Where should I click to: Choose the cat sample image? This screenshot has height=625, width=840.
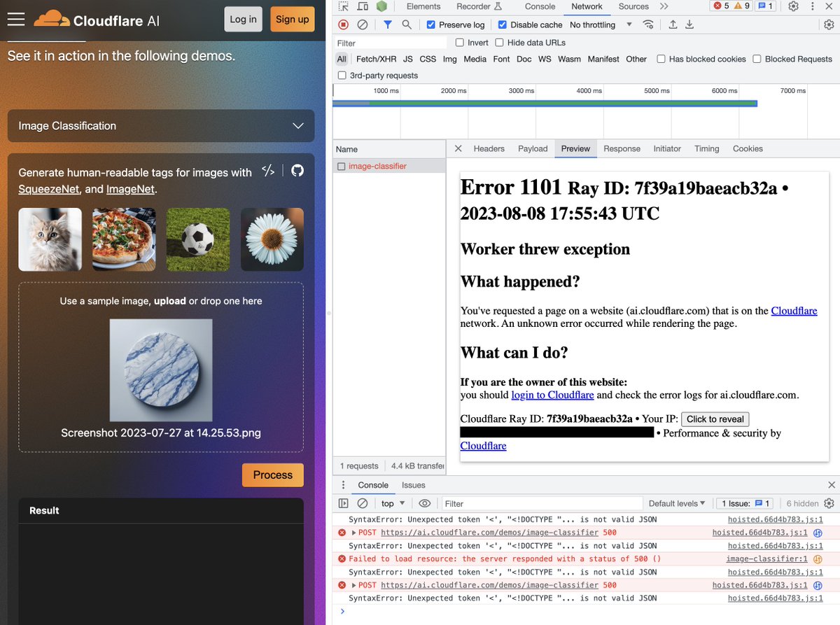coord(50,239)
